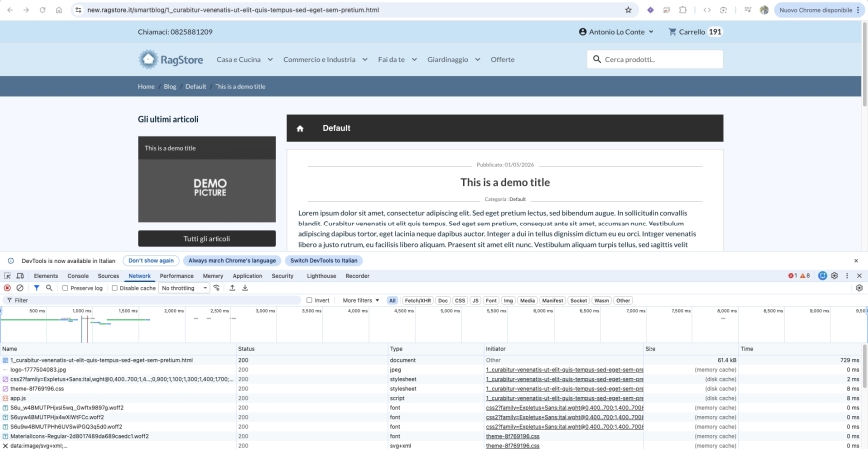The image size is (868, 449).
Task: Click the Chrome profile avatar
Action: coord(764,10)
